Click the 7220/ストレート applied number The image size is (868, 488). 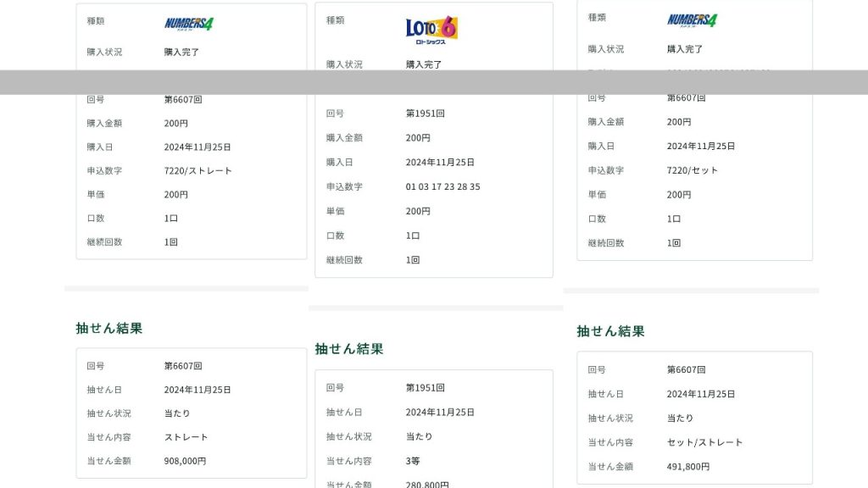(x=198, y=170)
